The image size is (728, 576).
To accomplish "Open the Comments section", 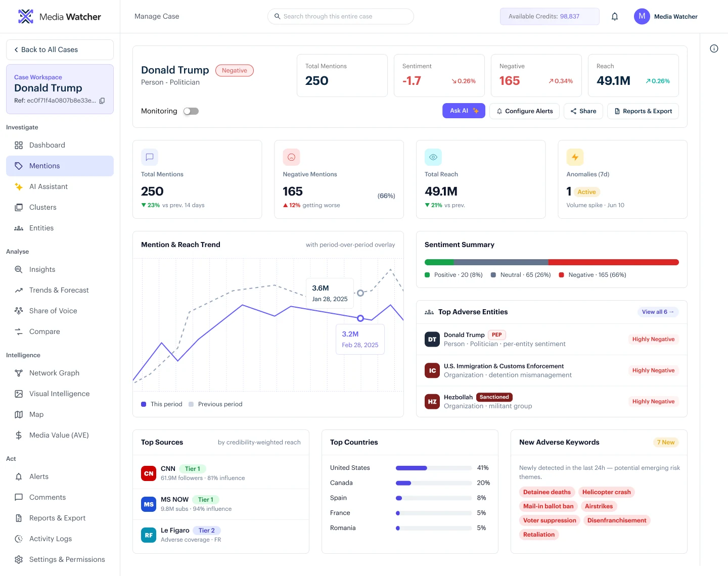I will pyautogui.click(x=60, y=497).
